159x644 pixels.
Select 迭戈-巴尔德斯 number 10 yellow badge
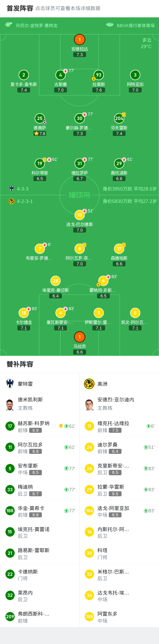tap(80, 215)
